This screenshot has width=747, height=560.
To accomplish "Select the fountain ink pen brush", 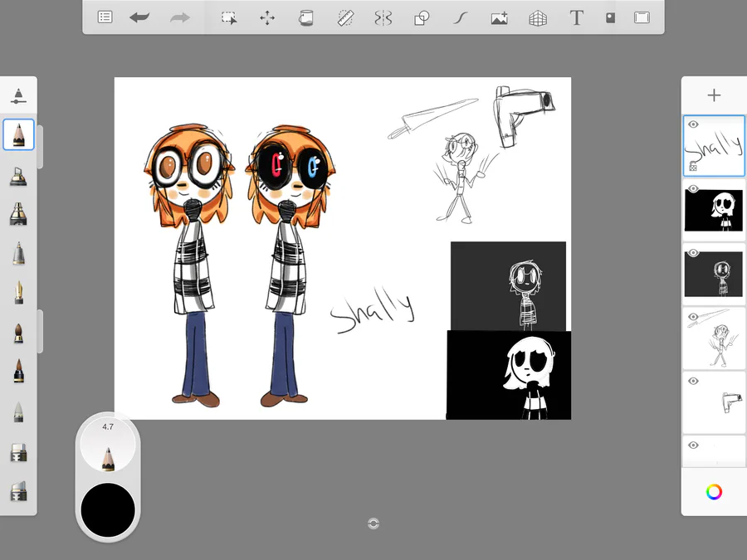I will pos(18,292).
